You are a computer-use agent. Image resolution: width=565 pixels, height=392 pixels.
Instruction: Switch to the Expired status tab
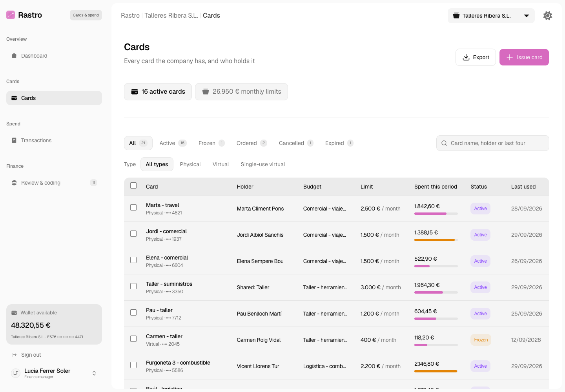(339, 143)
